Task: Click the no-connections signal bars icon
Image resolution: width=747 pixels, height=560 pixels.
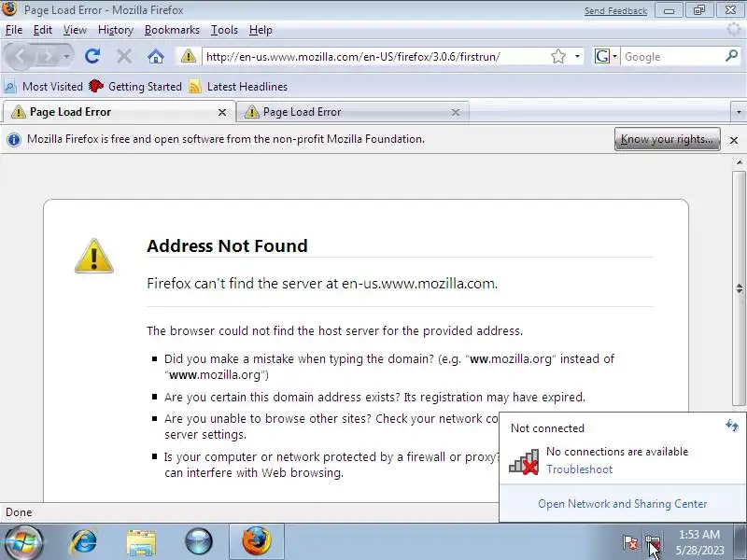Action: click(524, 461)
